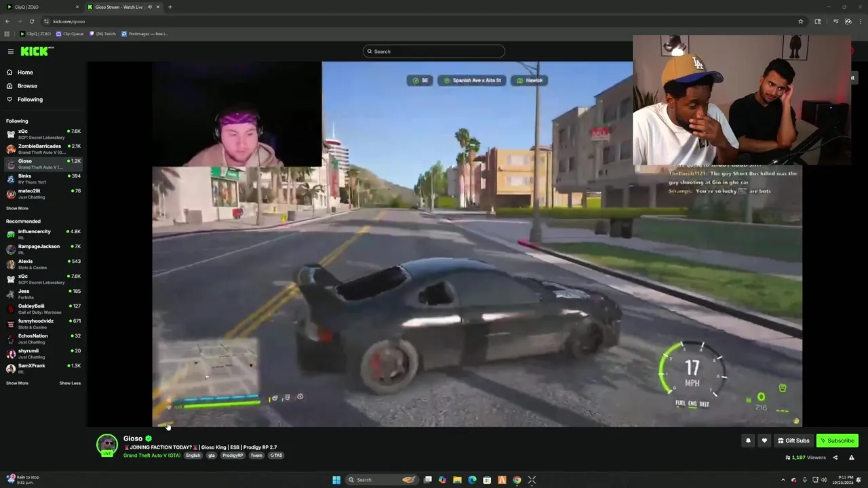Open the Kick sidebar hamburger menu

pyautogui.click(x=11, y=52)
